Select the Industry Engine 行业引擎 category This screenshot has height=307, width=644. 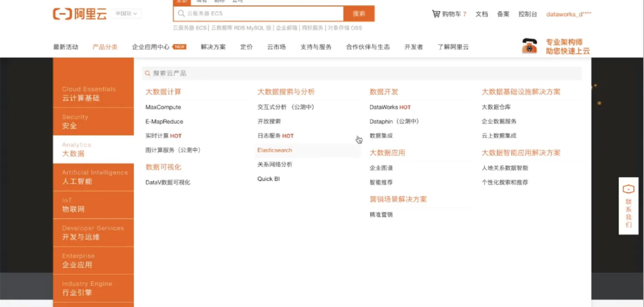click(x=93, y=289)
